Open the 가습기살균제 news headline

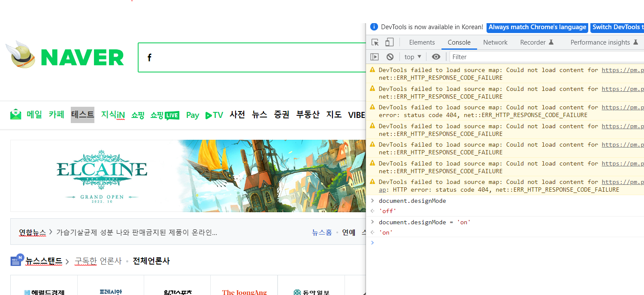136,232
